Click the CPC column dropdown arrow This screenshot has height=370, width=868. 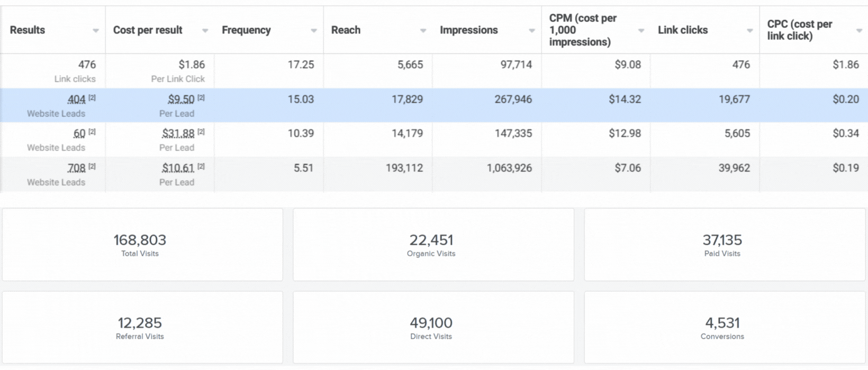pyautogui.click(x=859, y=31)
